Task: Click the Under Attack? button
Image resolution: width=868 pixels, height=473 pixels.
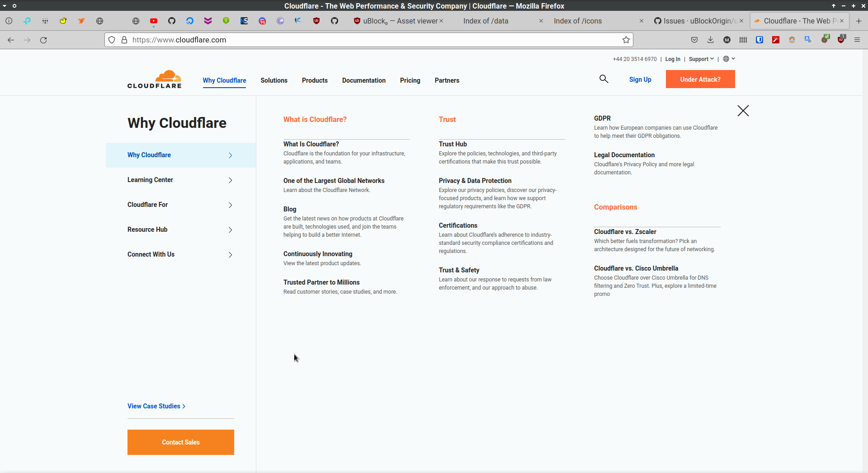Action: click(700, 79)
